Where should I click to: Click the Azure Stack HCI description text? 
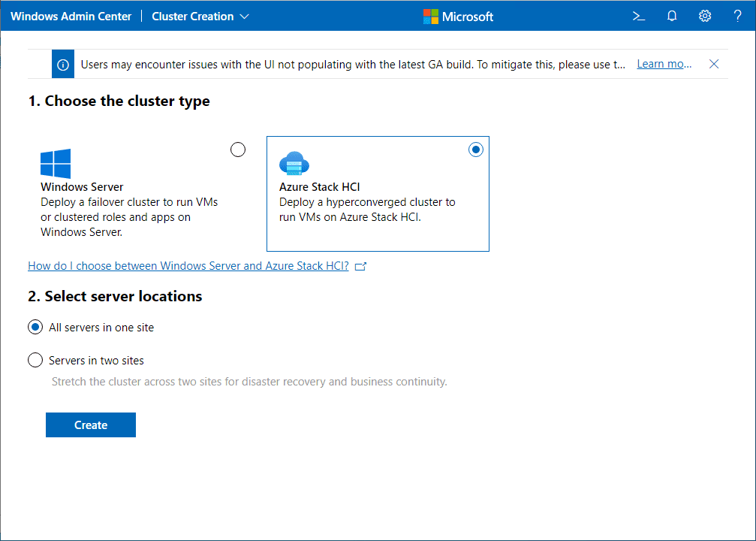pos(367,210)
